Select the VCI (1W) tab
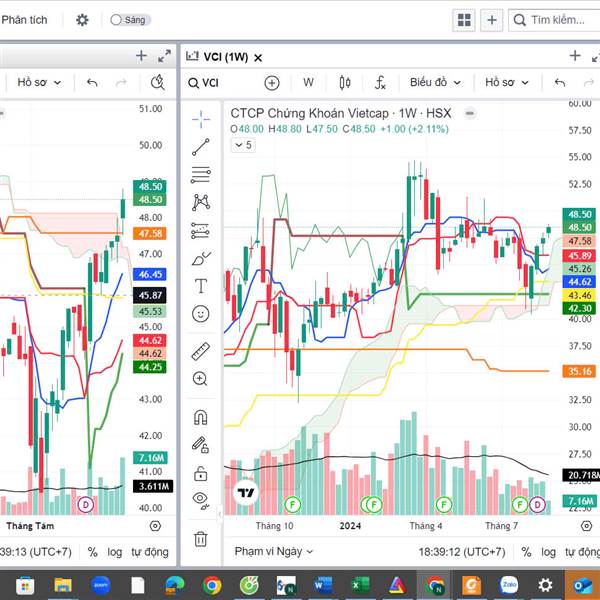Image resolution: width=600 pixels, height=600 pixels. (x=224, y=57)
